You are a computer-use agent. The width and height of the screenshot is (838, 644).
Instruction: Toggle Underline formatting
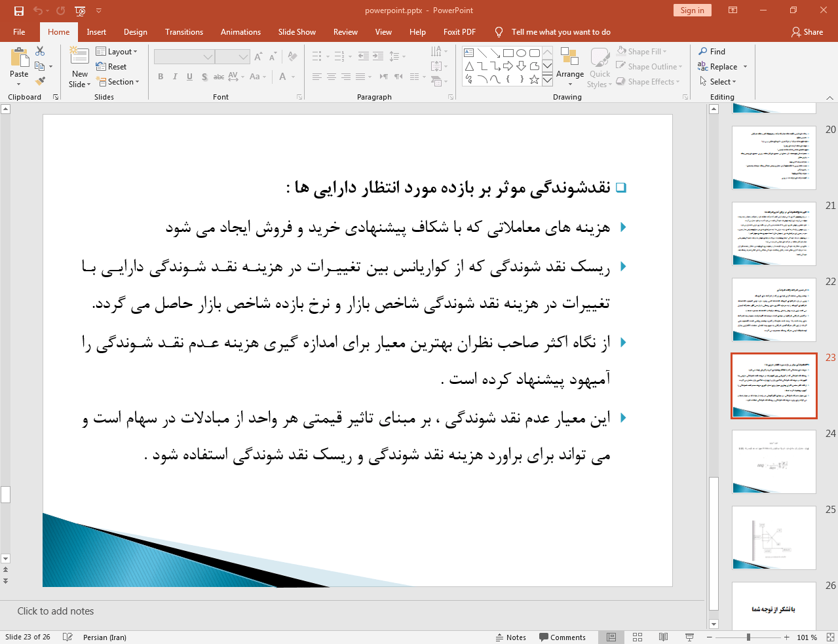tap(189, 77)
